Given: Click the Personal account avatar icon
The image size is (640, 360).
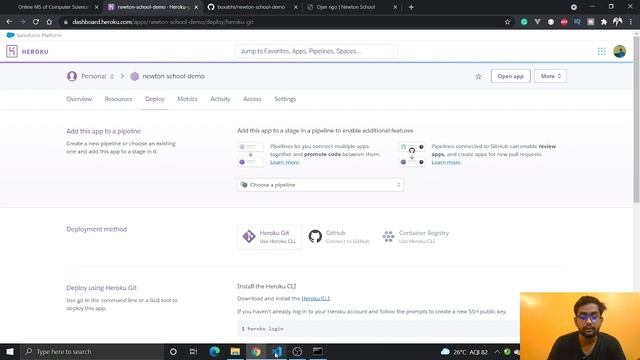Looking at the screenshot, I should click(x=72, y=76).
